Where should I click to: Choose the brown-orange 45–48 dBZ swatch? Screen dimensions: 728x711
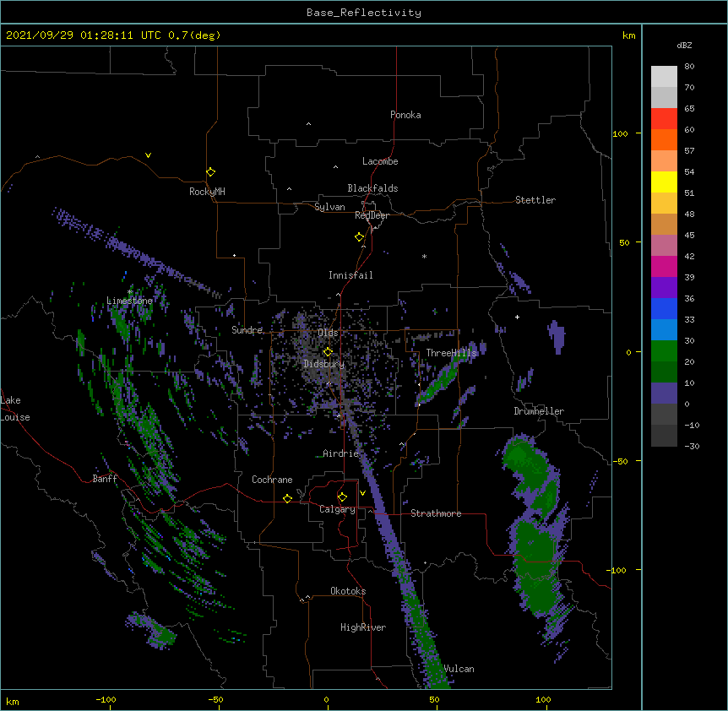coord(664,224)
